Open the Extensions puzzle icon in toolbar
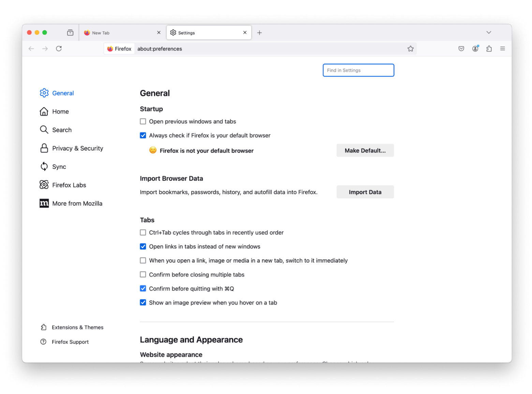Screen dimensions: 532x394 point(489,49)
